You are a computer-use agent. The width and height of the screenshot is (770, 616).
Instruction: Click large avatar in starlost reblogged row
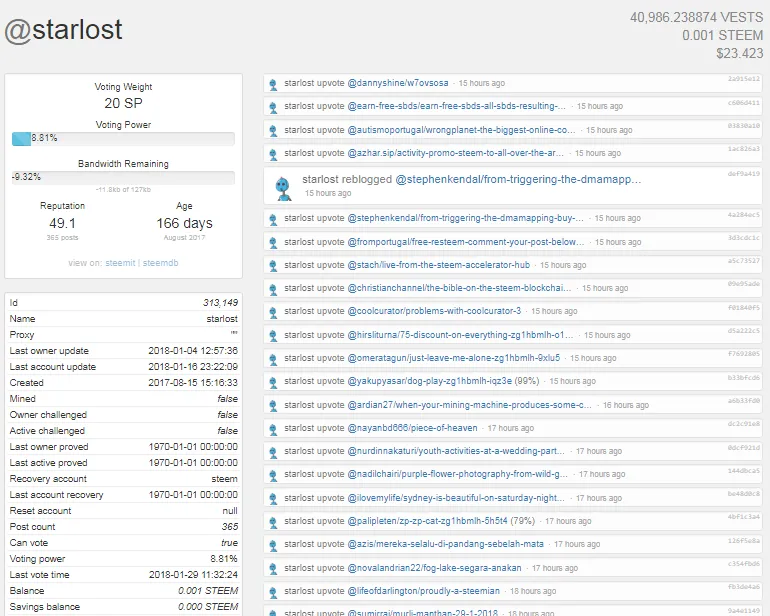coord(283,189)
